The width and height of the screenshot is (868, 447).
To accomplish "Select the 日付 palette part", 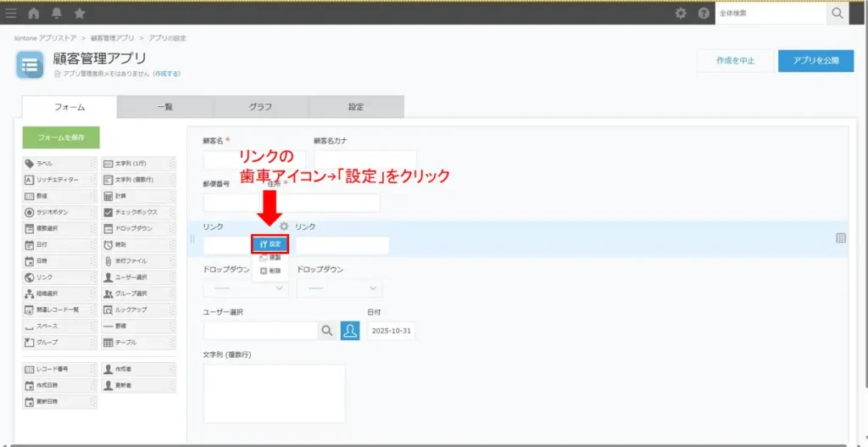I will coord(60,244).
